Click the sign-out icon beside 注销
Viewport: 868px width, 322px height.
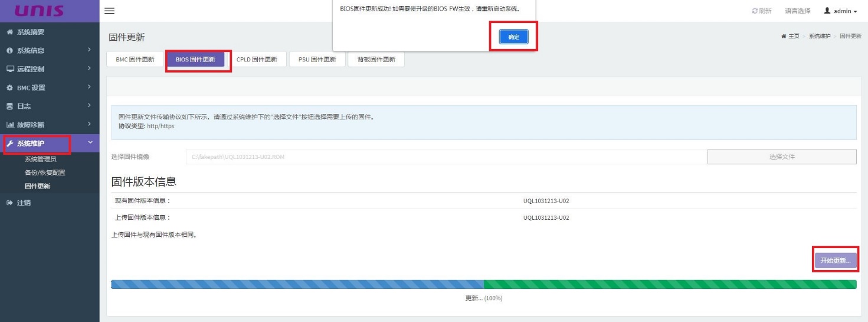(9, 203)
